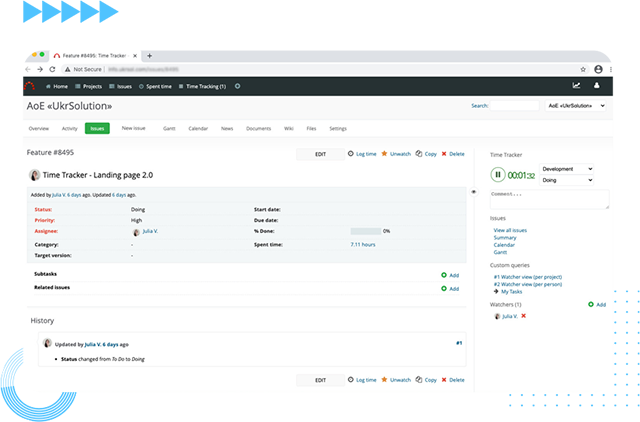Remove watcher Julia V. with red X
This screenshot has height=422, width=640.
(523, 316)
